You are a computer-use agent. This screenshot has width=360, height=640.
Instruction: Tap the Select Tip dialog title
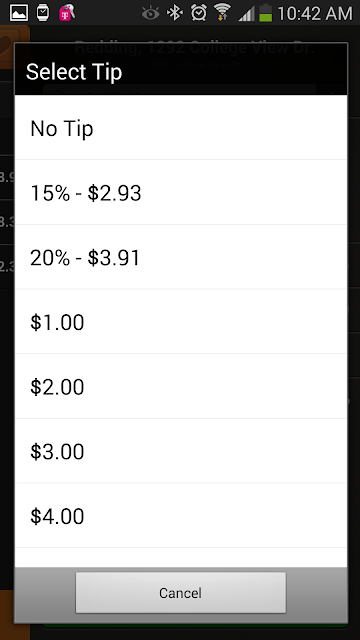pos(74,72)
